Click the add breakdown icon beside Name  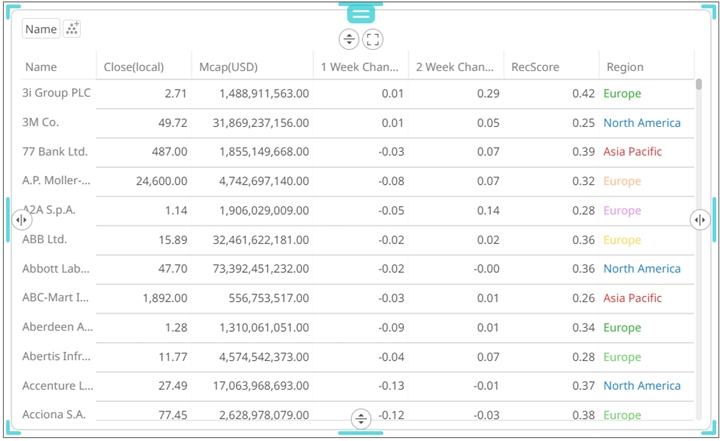[72, 29]
